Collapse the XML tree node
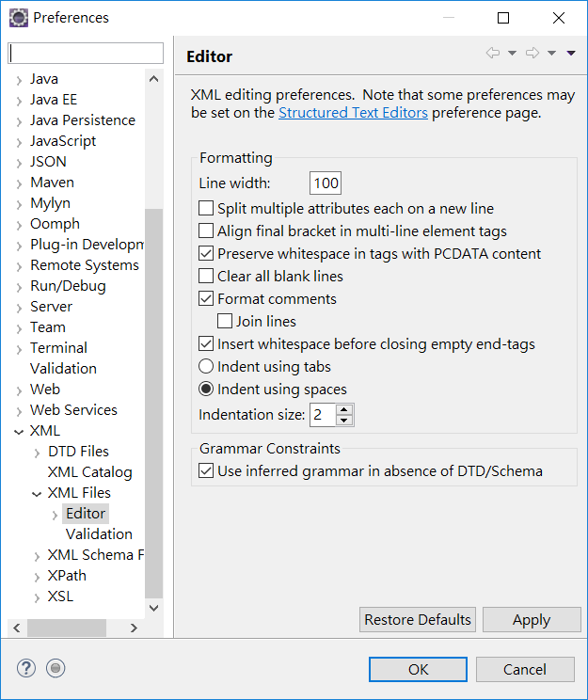 click(19, 431)
